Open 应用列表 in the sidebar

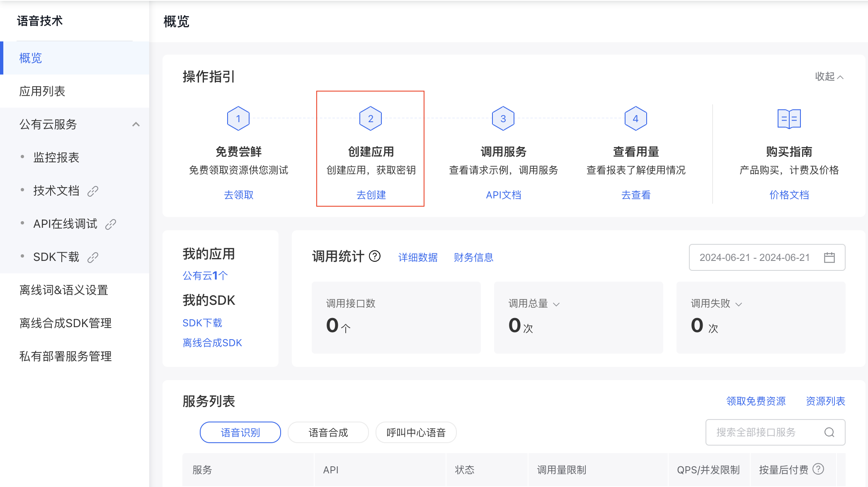pos(75,91)
